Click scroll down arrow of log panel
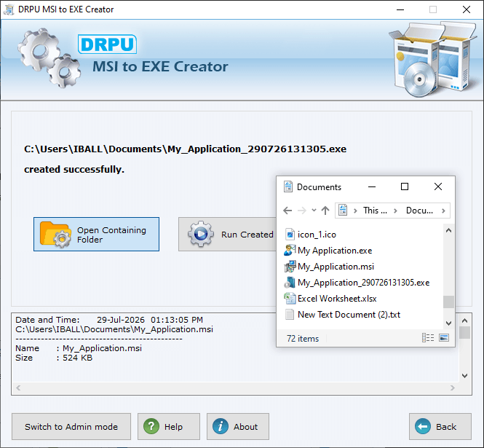 pyautogui.click(x=465, y=376)
